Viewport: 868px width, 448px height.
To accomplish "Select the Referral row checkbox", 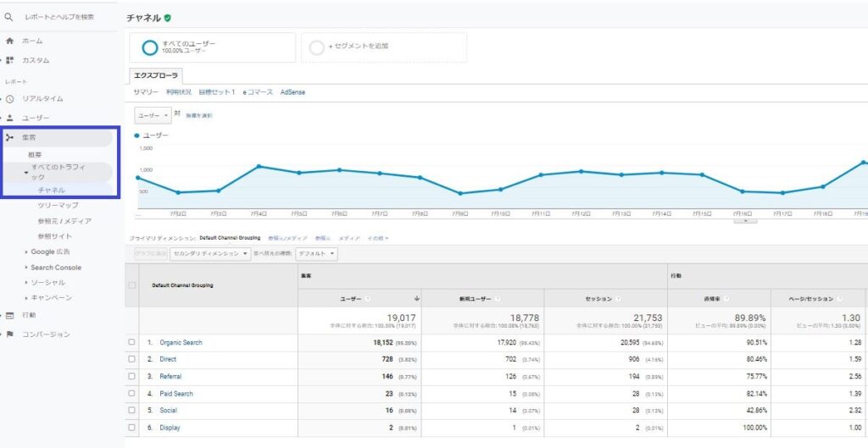I will [x=131, y=376].
